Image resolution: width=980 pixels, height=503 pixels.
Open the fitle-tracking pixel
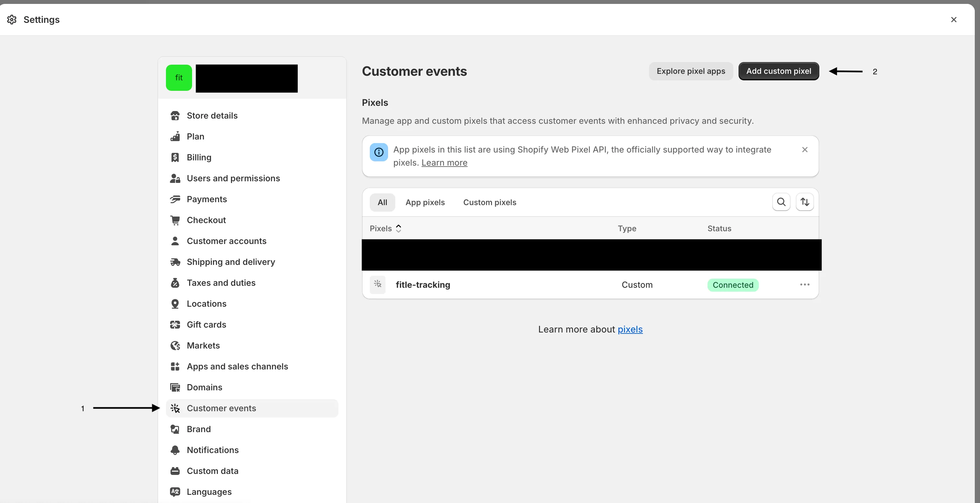(x=423, y=285)
